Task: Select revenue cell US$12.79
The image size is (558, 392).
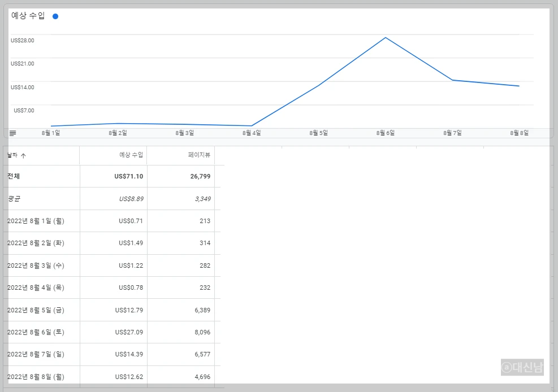Action: [x=129, y=310]
